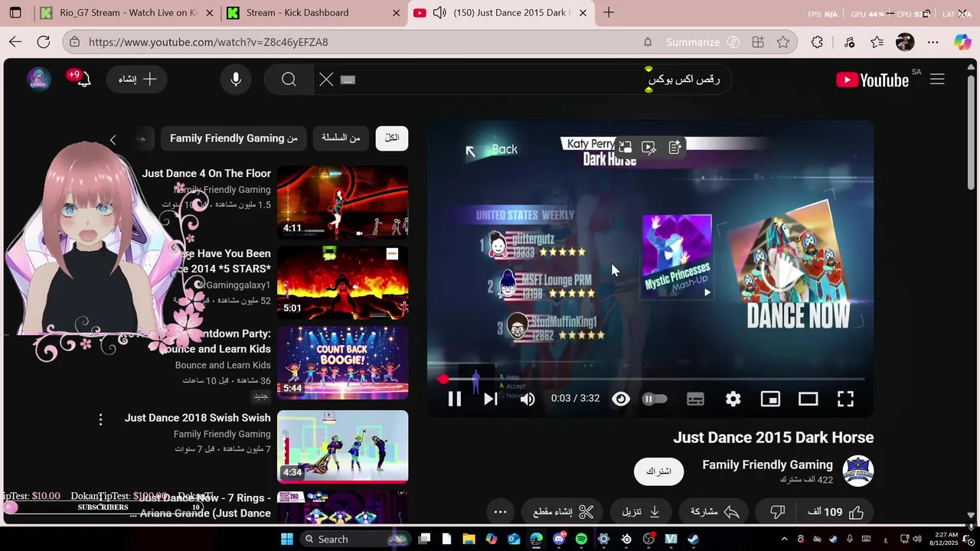Select the من السلسلة filter chip

click(x=341, y=138)
